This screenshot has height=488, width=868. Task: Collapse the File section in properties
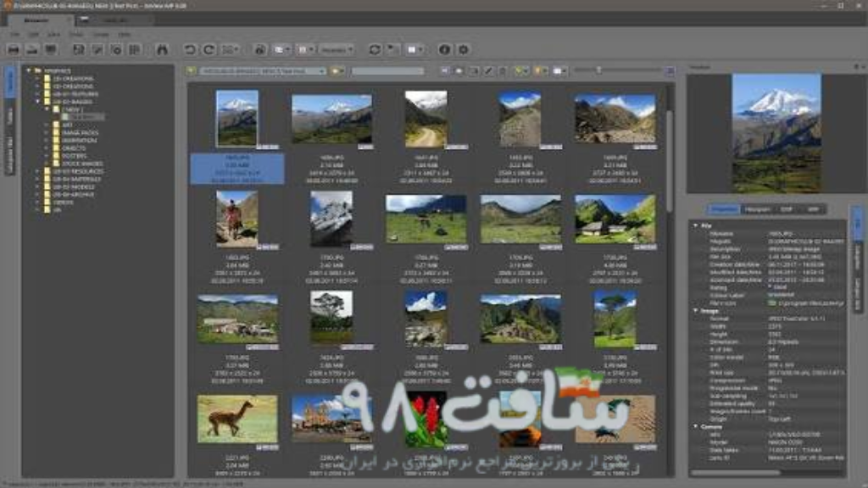coord(696,225)
